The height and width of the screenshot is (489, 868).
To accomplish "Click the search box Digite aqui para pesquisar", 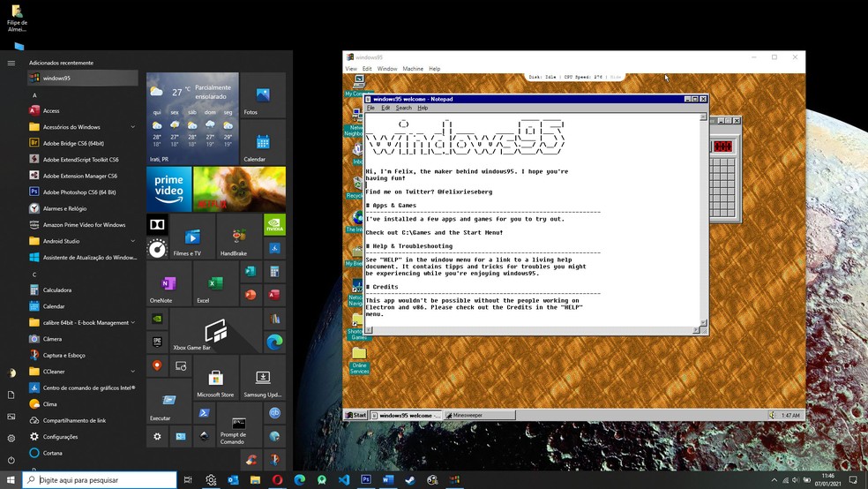I will [x=100, y=479].
